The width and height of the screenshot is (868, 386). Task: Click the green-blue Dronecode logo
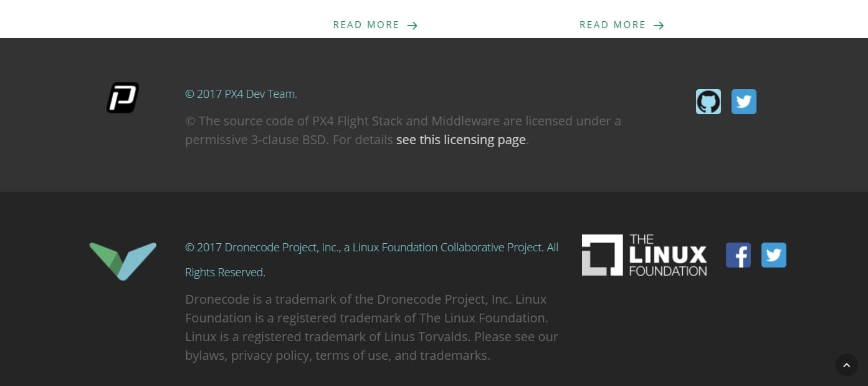tap(123, 261)
